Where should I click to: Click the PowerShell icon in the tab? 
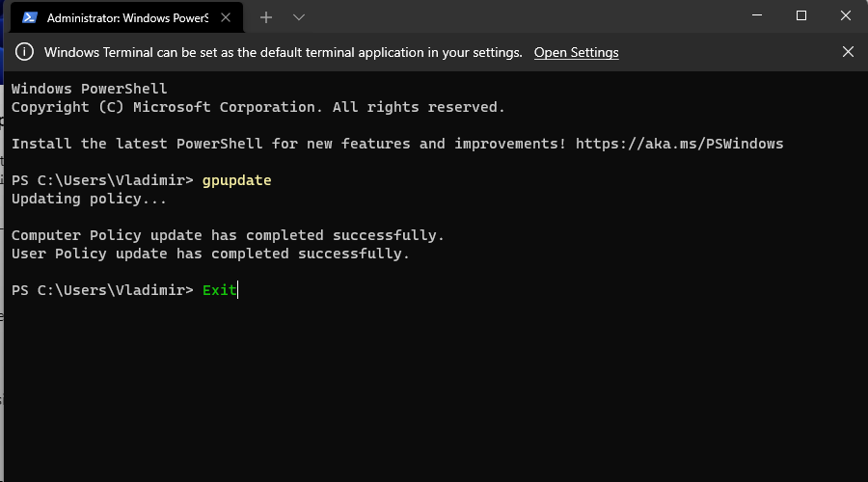coord(29,17)
